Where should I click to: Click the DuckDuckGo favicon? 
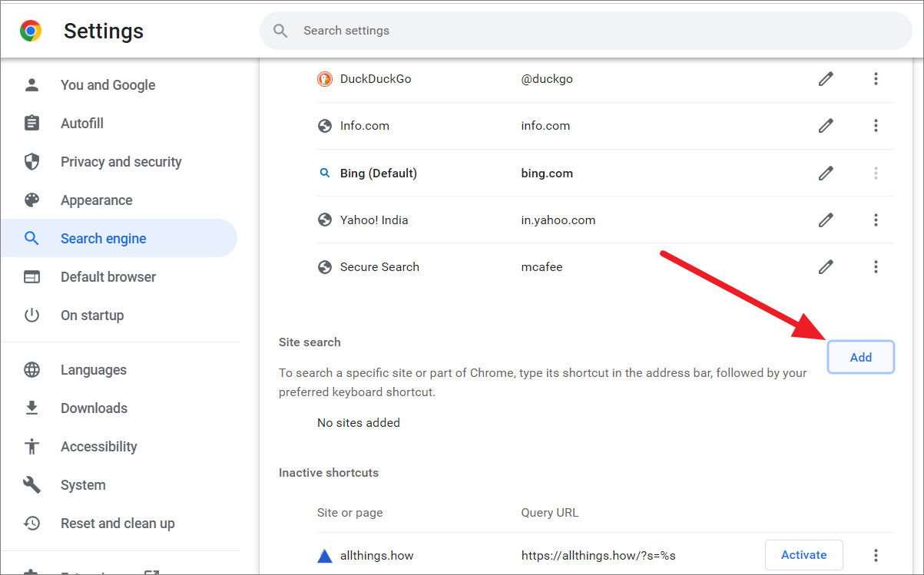pos(325,79)
